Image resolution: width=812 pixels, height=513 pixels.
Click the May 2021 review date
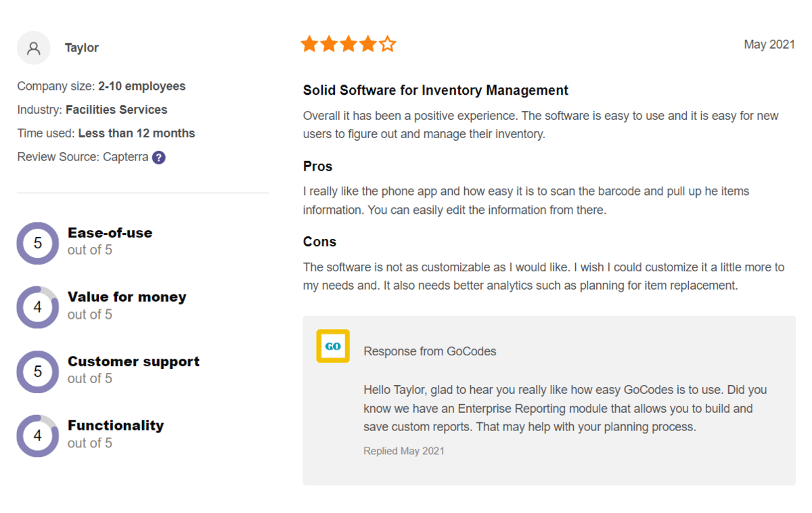pyautogui.click(x=769, y=45)
